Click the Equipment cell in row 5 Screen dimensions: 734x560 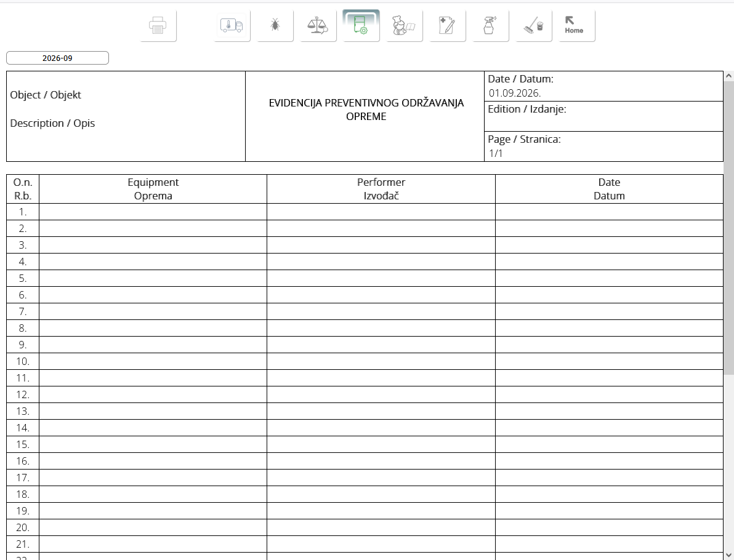[153, 278]
